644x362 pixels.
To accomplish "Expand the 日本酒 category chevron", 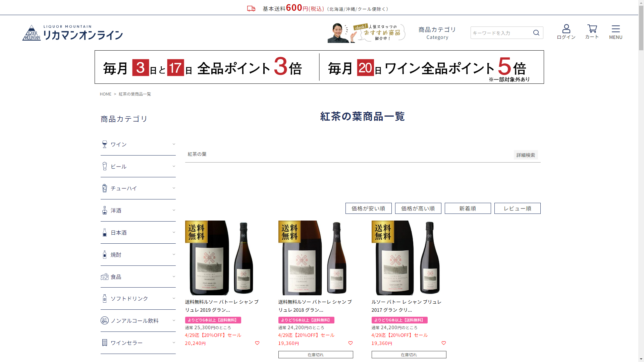I will point(174,232).
